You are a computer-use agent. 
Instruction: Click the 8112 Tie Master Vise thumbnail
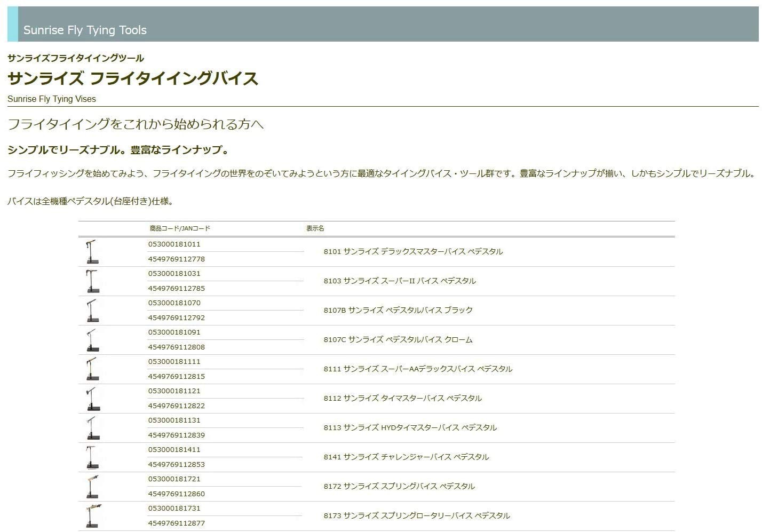coord(92,399)
